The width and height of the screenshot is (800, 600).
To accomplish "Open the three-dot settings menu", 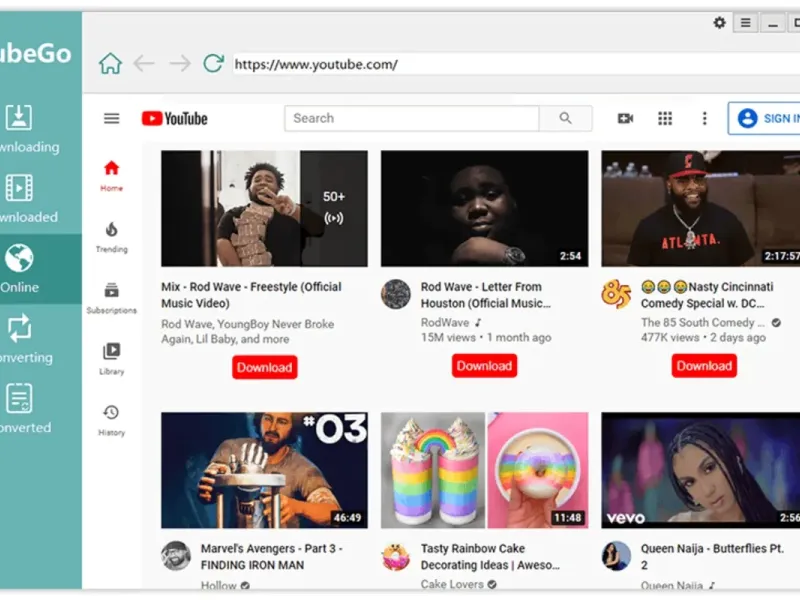I will coord(705,118).
